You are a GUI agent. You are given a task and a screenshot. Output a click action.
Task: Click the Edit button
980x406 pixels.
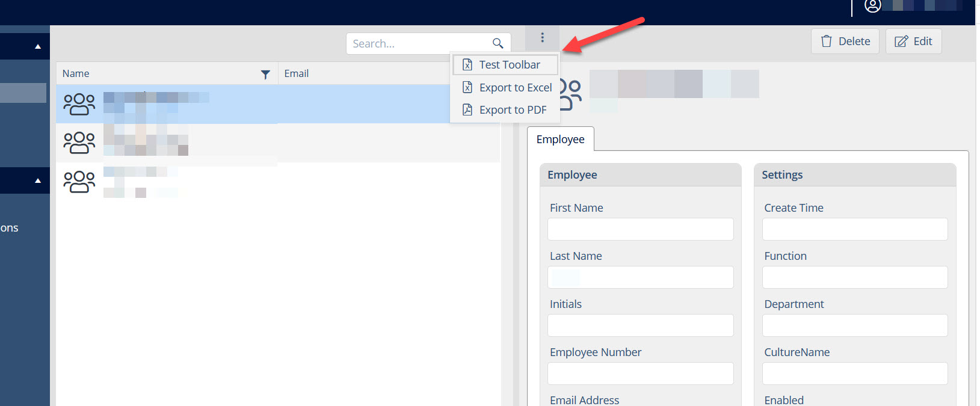913,42
